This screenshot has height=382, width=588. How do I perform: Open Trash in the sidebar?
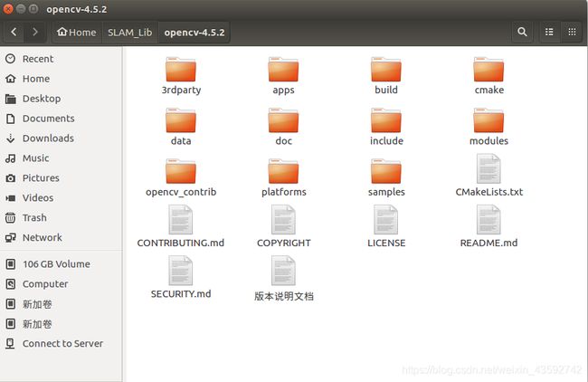(61, 218)
